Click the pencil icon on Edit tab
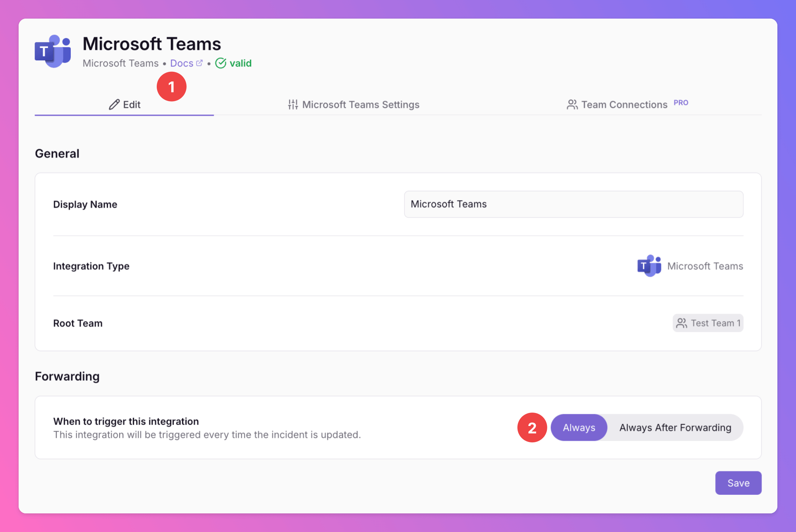This screenshot has width=796, height=532. pos(114,105)
